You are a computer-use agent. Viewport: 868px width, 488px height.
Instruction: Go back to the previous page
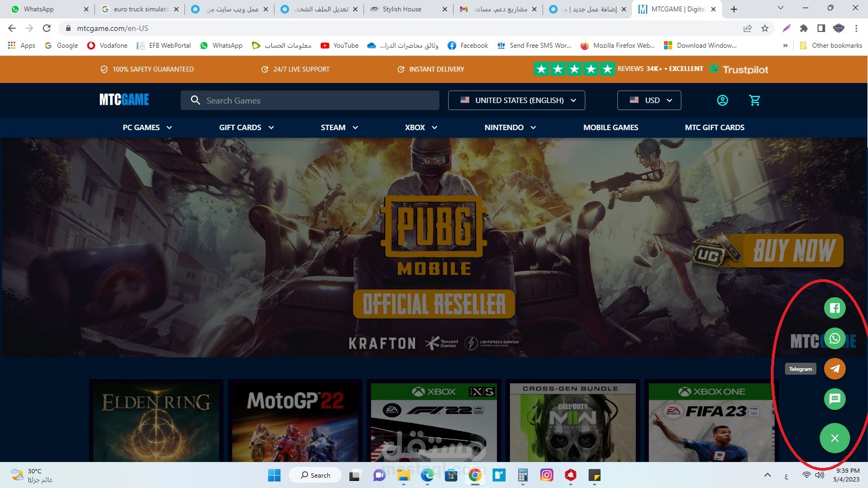point(12,28)
